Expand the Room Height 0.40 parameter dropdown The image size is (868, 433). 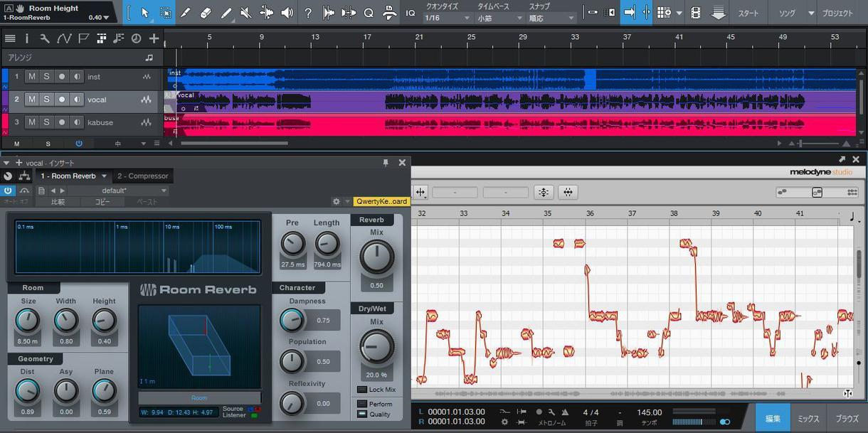click(x=107, y=17)
